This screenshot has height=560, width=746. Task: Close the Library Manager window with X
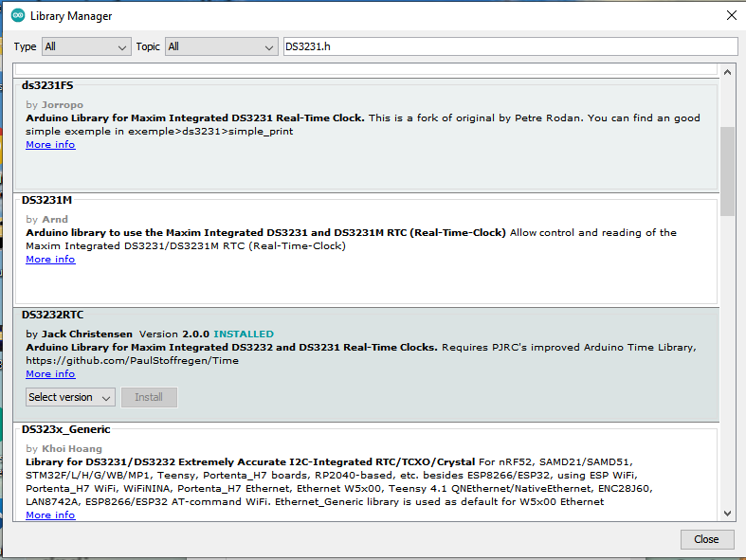732,15
